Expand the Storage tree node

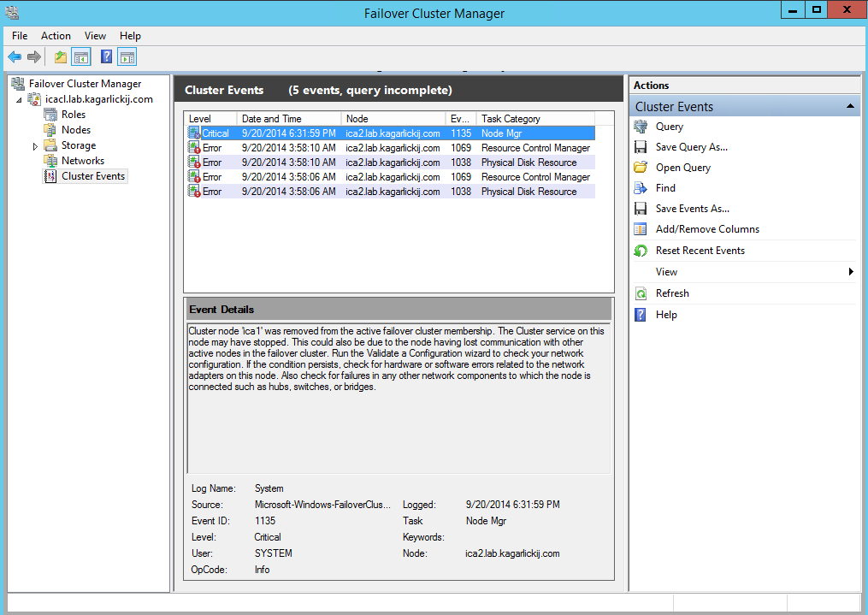[35, 146]
